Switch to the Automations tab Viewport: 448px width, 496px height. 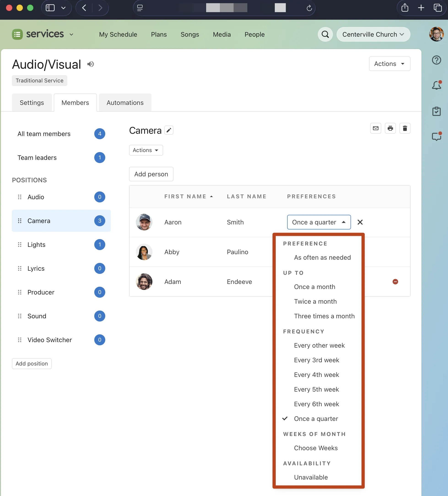click(125, 103)
